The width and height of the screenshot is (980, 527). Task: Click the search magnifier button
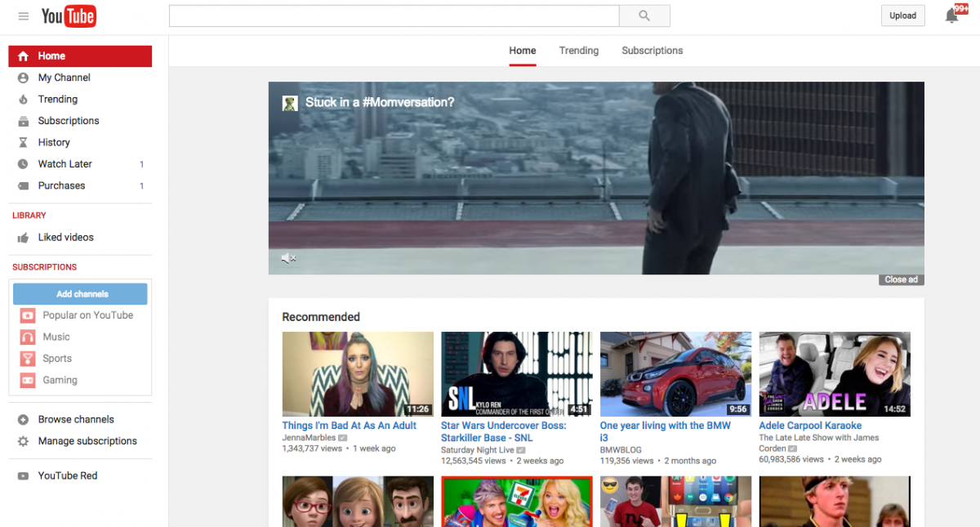tap(644, 16)
